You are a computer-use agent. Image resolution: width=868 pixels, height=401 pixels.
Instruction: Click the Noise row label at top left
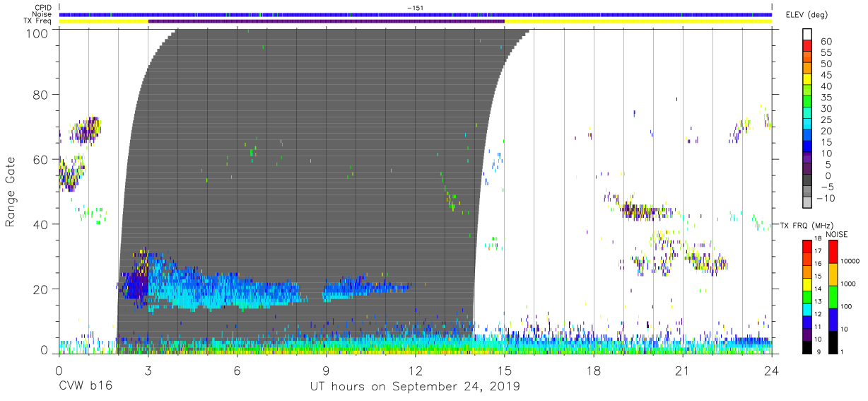click(43, 14)
